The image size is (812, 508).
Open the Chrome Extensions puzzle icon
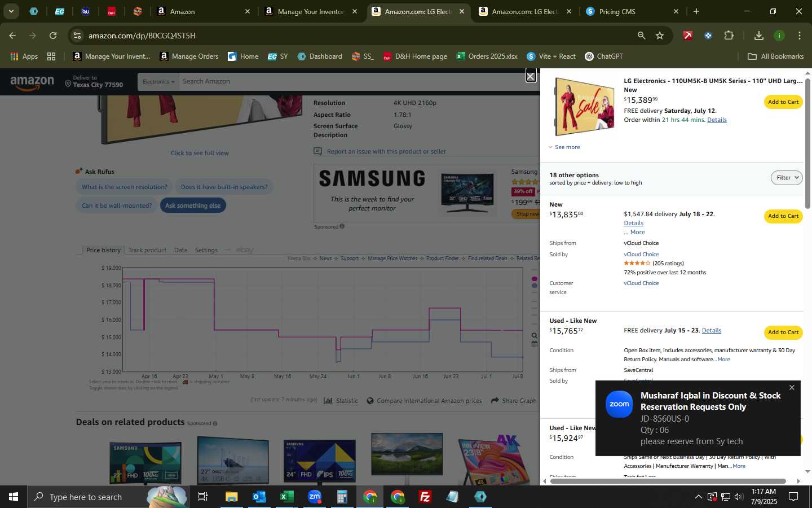click(x=729, y=36)
